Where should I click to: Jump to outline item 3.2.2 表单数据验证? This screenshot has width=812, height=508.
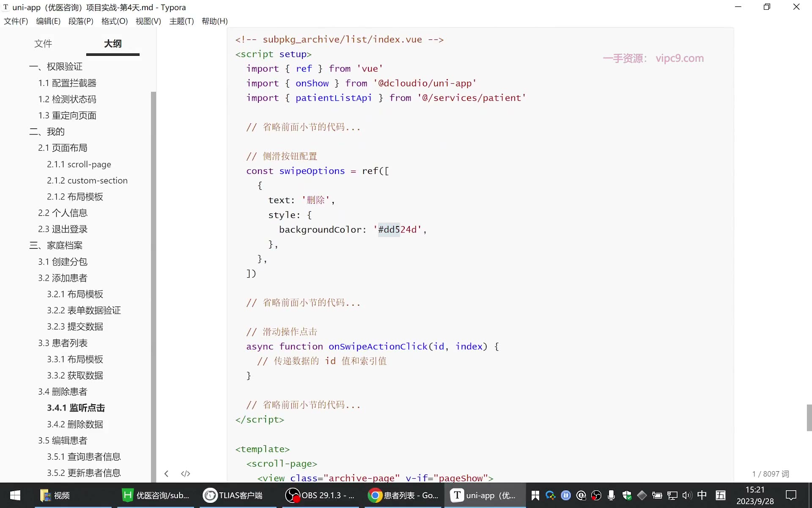click(x=84, y=310)
